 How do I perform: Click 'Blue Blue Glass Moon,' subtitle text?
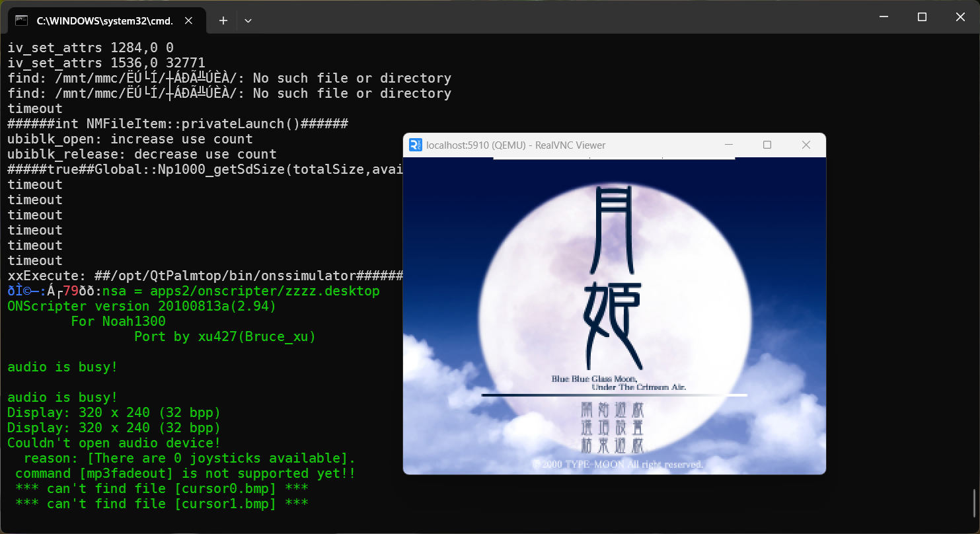coord(594,379)
